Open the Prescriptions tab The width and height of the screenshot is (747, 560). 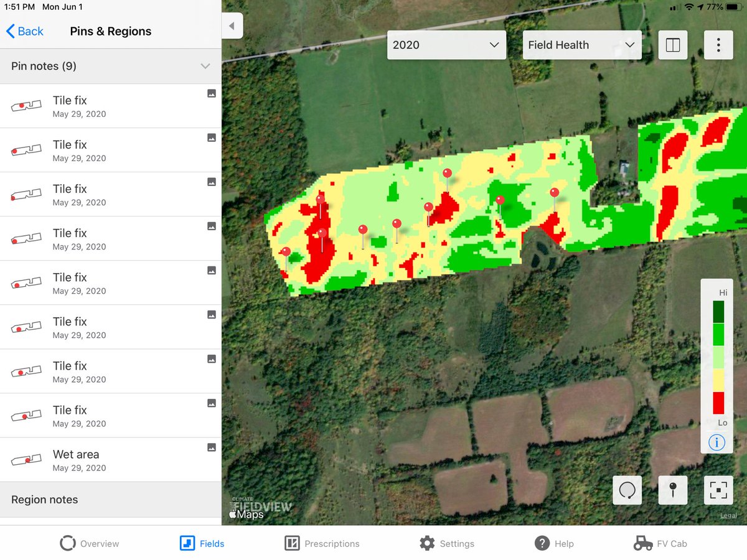(x=322, y=543)
